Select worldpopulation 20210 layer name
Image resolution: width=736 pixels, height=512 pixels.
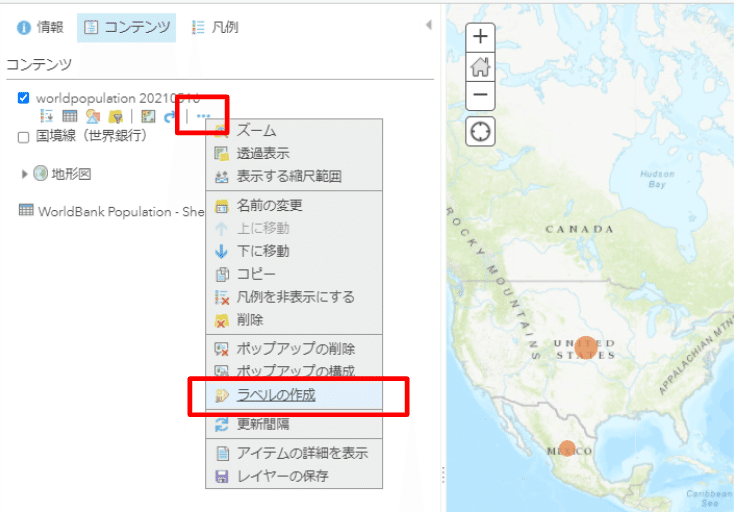(118, 99)
